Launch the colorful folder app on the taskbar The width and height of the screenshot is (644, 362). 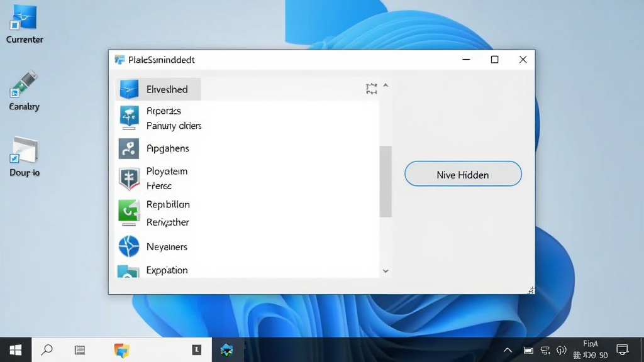tap(121, 350)
